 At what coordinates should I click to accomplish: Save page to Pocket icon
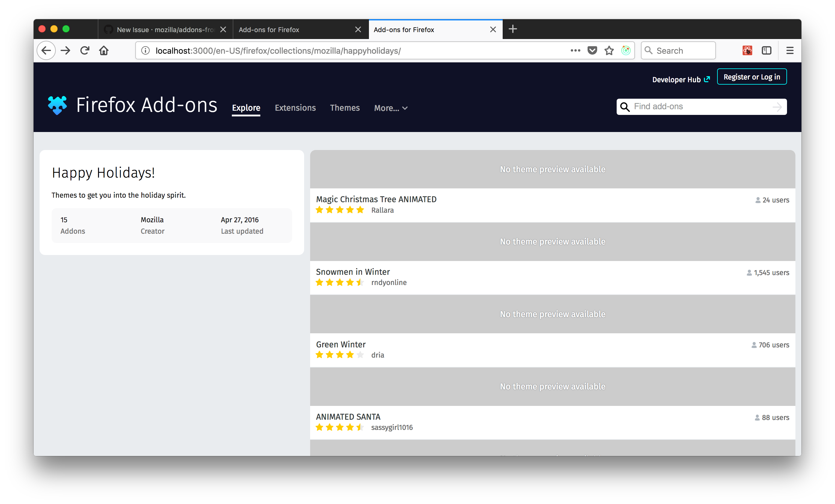pyautogui.click(x=592, y=50)
